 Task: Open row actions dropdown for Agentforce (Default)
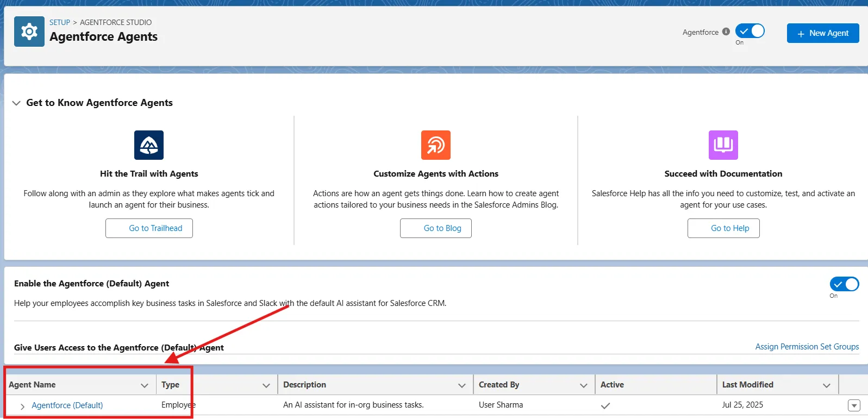coord(854,405)
